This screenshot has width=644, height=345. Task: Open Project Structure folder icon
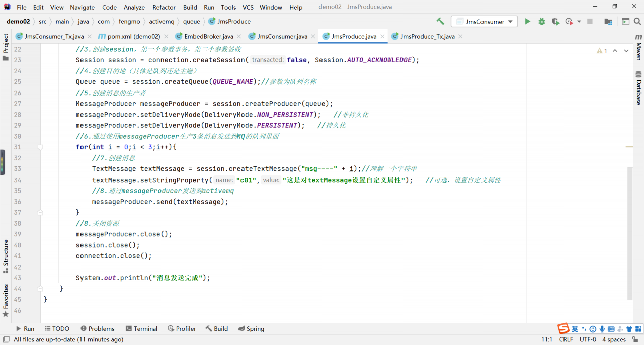point(608,21)
